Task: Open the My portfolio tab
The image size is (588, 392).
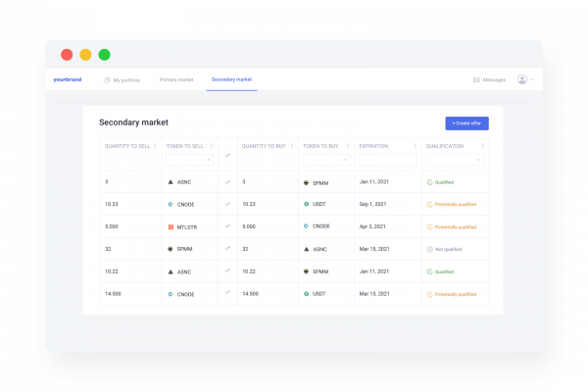Action: coord(124,79)
